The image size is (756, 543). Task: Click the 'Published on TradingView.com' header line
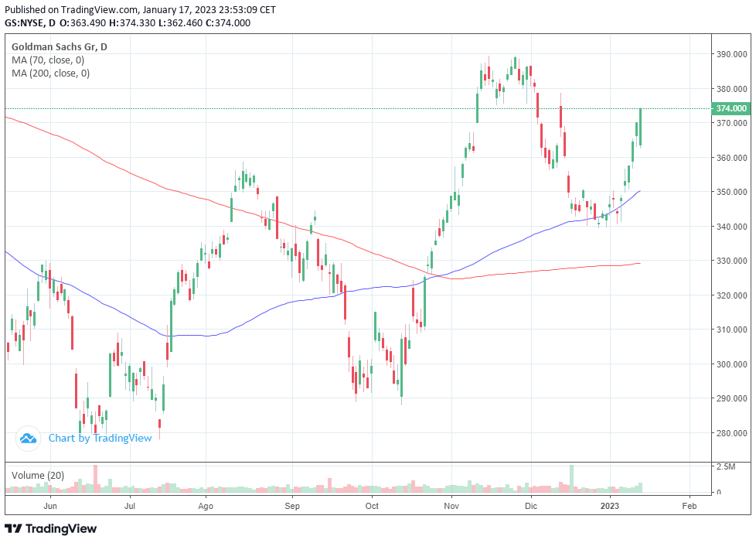(141, 9)
